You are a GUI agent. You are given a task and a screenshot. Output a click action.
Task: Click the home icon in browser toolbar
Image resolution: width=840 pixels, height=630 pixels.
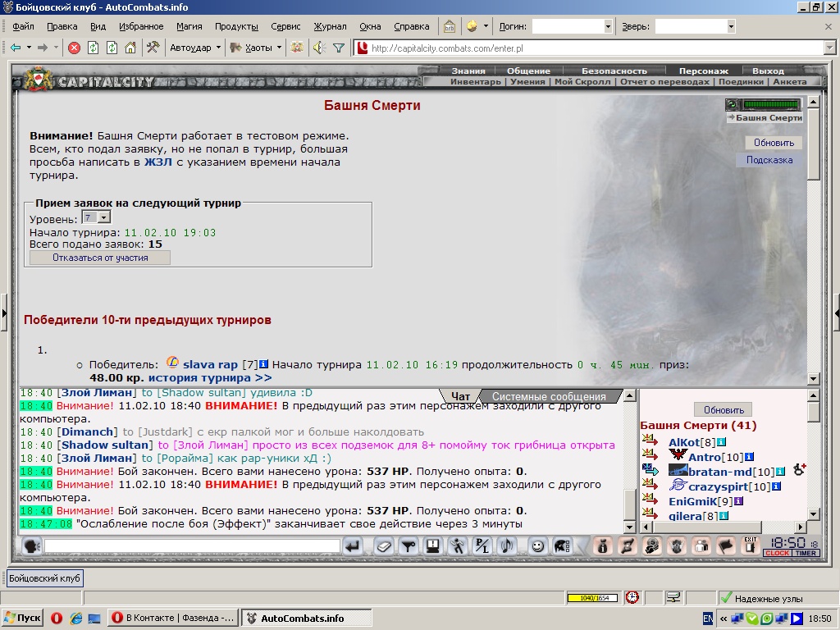[x=130, y=48]
